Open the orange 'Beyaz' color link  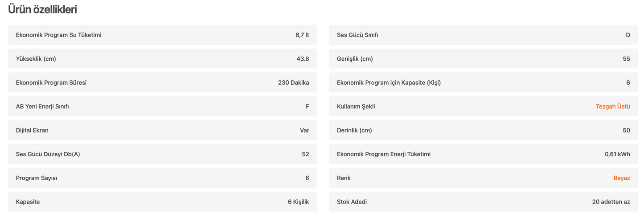click(621, 178)
